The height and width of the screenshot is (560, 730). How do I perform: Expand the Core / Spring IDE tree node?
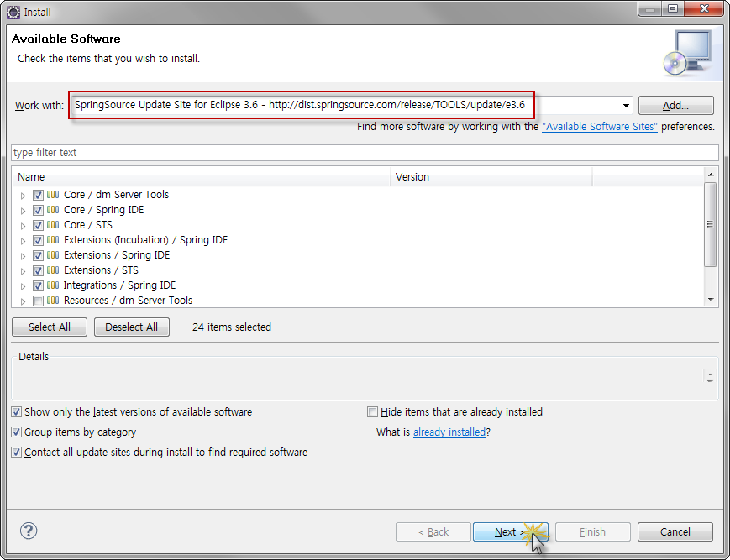pos(23,211)
